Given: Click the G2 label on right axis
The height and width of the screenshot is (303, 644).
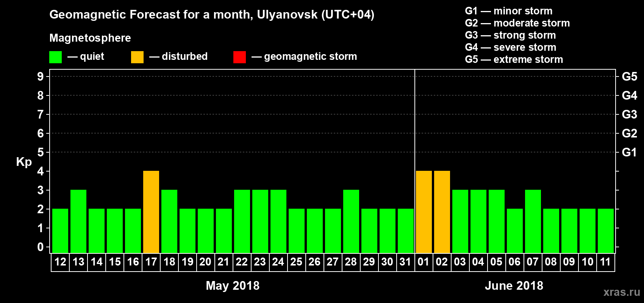Looking at the screenshot, I should (x=629, y=133).
